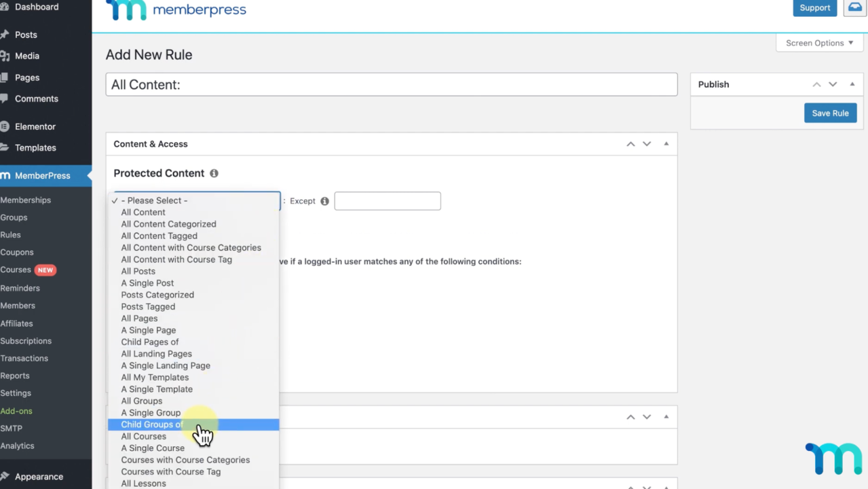
Task: Choose 'All My Templates' option
Action: (193, 378)
